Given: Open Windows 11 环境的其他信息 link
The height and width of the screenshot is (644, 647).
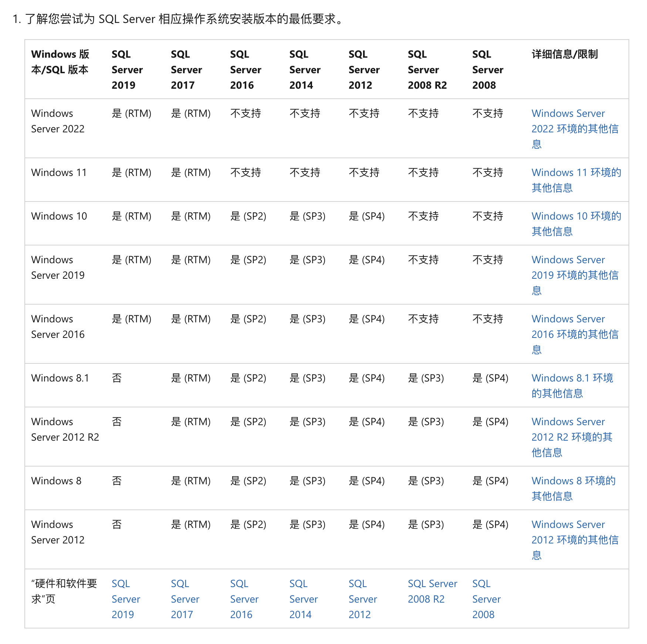Looking at the screenshot, I should tap(576, 180).
